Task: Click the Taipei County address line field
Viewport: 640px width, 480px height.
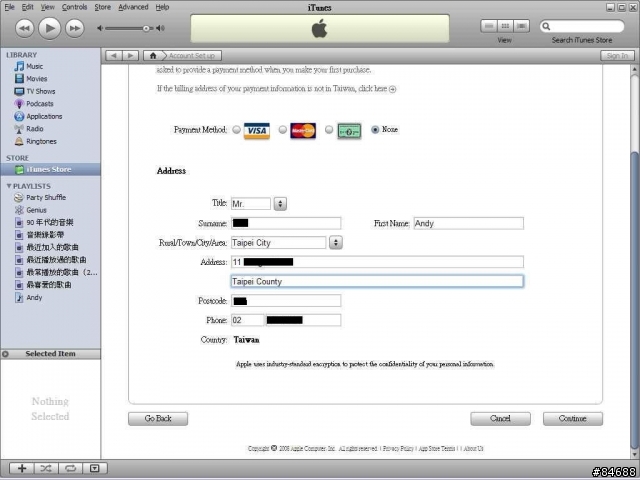Action: [377, 281]
